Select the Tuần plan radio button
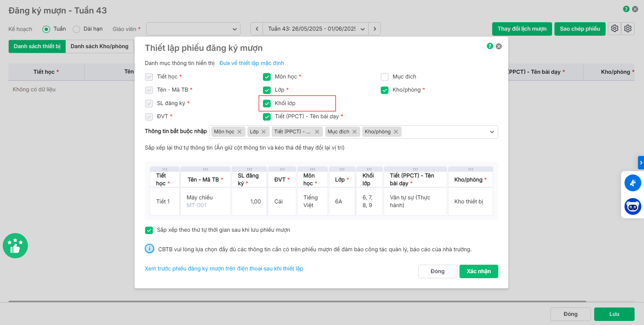Viewport: 644px width, 325px height. 46,29
